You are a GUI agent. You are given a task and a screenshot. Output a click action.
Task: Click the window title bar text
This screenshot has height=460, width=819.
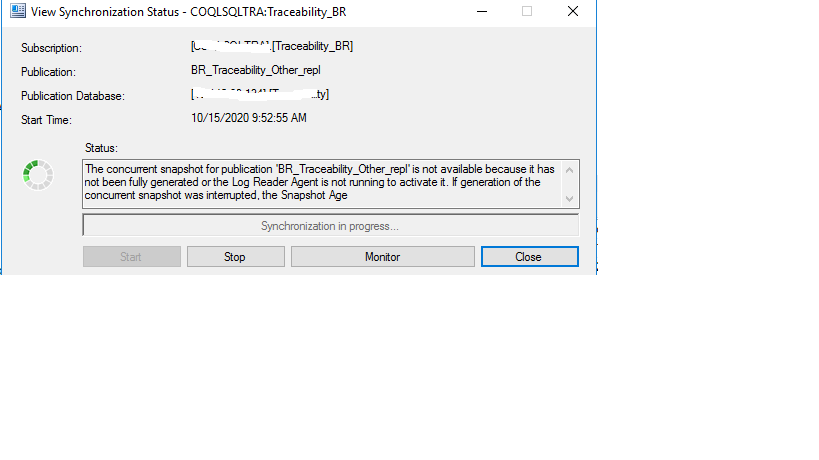pyautogui.click(x=189, y=12)
